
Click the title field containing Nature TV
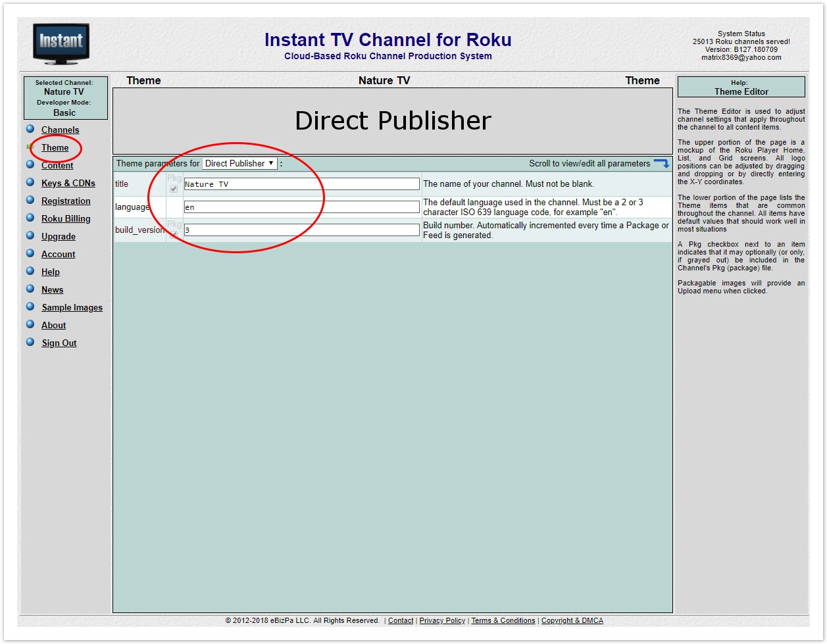click(301, 184)
